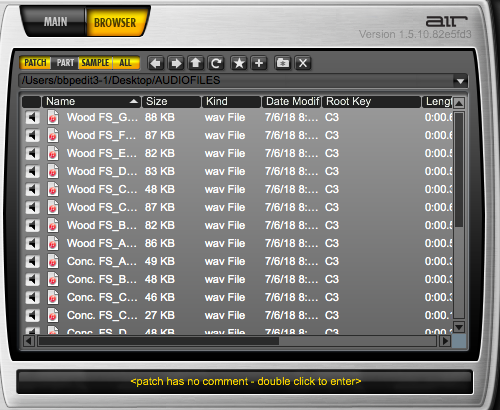Viewport: 500px width, 410px height.
Task: Add current location to favorites star
Action: click(x=239, y=63)
